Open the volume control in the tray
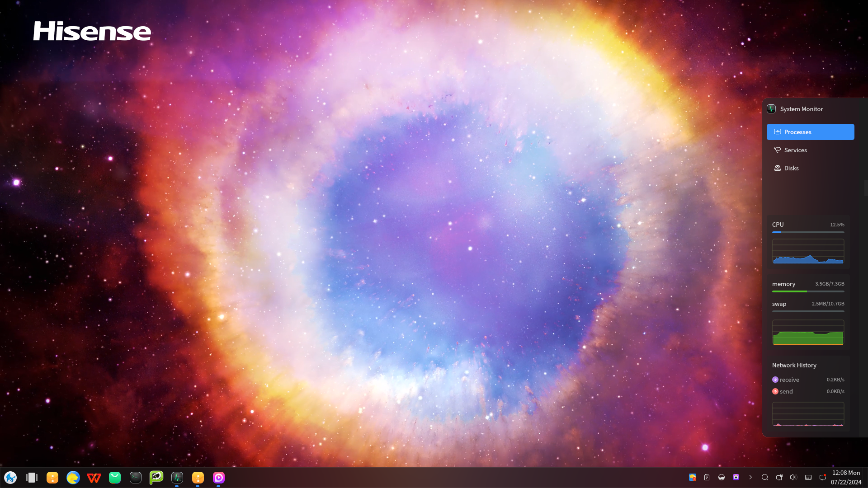The image size is (868, 488). [x=793, y=477]
